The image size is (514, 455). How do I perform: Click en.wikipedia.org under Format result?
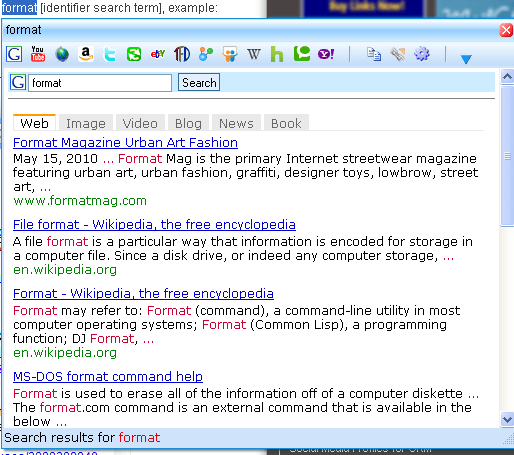65,353
